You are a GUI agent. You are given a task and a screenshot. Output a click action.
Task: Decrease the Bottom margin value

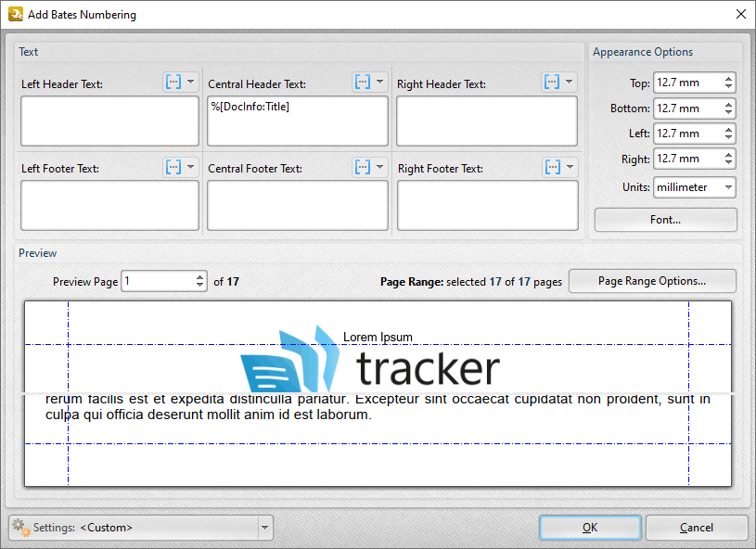point(728,113)
